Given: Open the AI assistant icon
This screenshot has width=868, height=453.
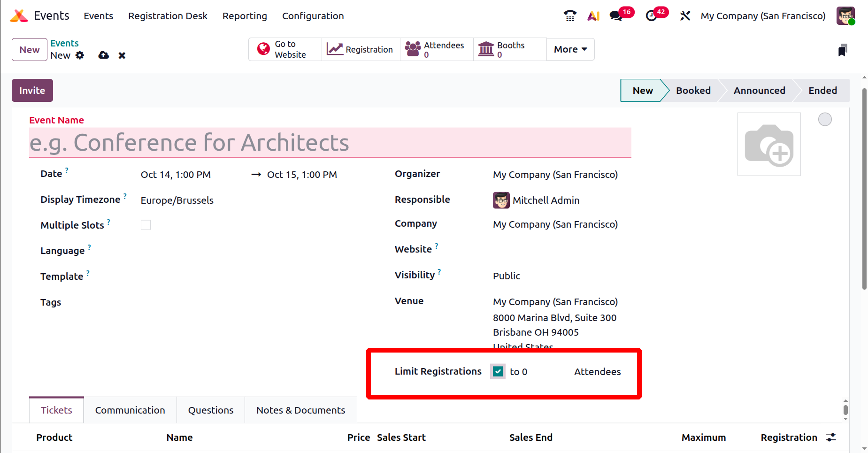Looking at the screenshot, I should click(x=593, y=16).
